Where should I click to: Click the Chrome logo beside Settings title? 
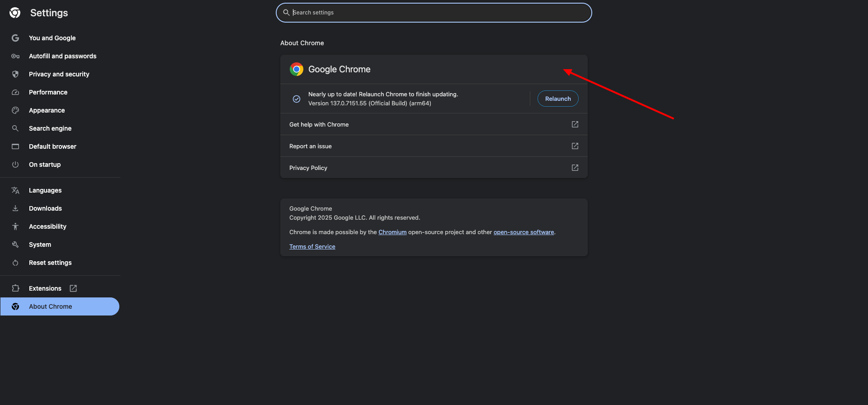tap(15, 13)
